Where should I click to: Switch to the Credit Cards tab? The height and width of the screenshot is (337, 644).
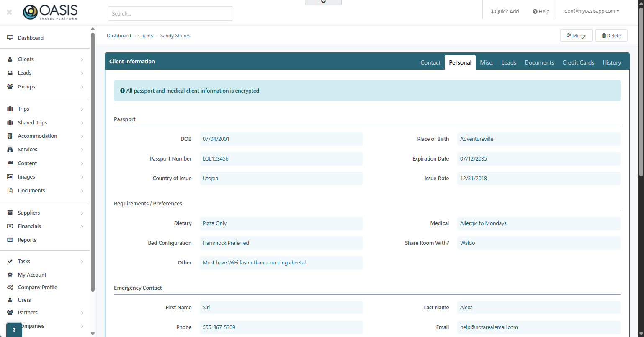point(578,62)
